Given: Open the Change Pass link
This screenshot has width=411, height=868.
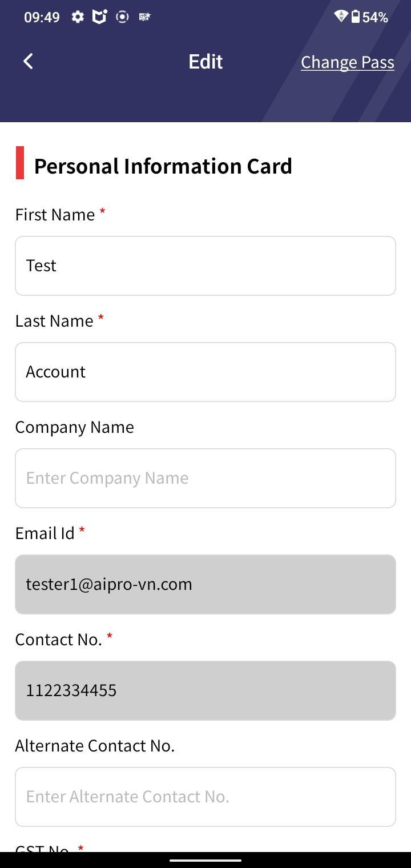Looking at the screenshot, I should 348,62.
